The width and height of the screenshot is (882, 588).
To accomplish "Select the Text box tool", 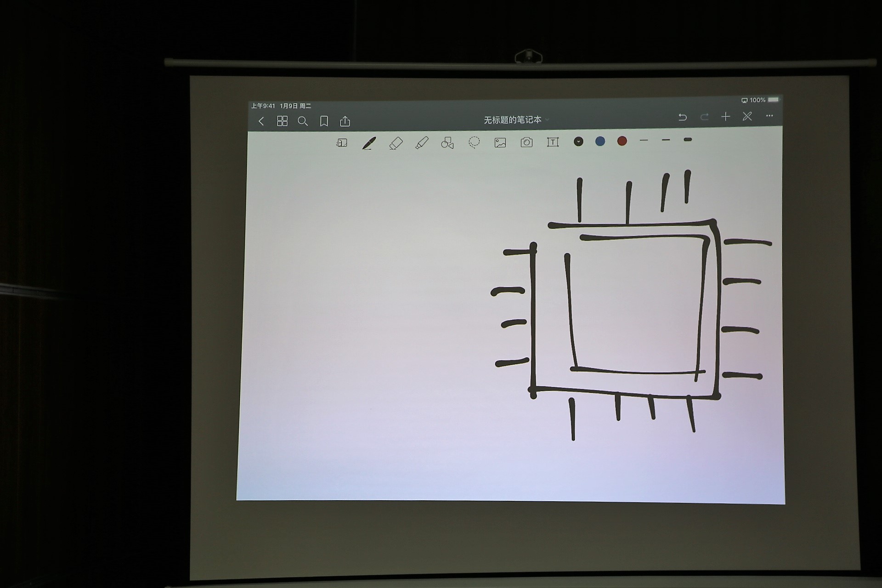I will 553,142.
